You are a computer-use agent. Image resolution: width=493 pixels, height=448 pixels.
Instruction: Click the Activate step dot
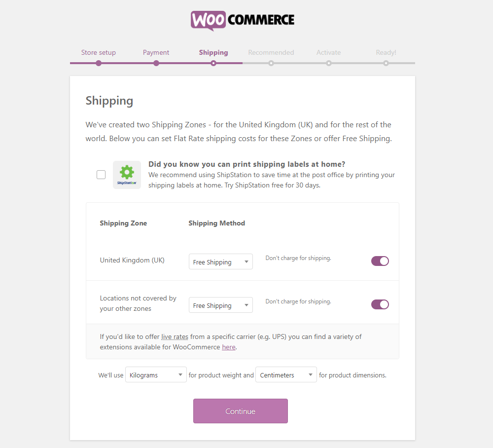pos(328,63)
